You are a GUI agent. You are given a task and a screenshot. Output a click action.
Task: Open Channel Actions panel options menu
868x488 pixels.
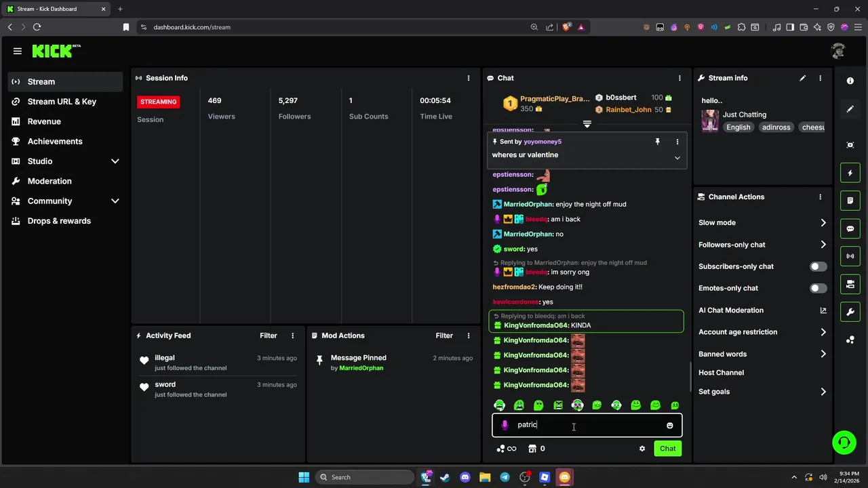820,197
